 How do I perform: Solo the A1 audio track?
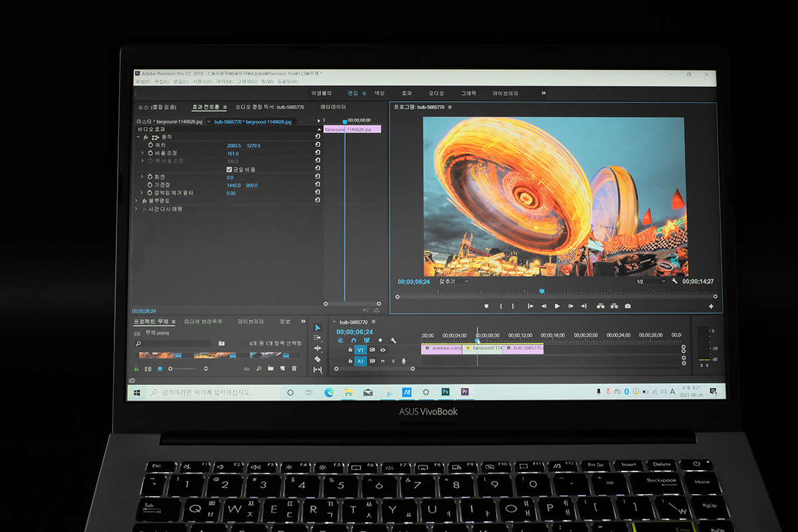click(x=392, y=361)
